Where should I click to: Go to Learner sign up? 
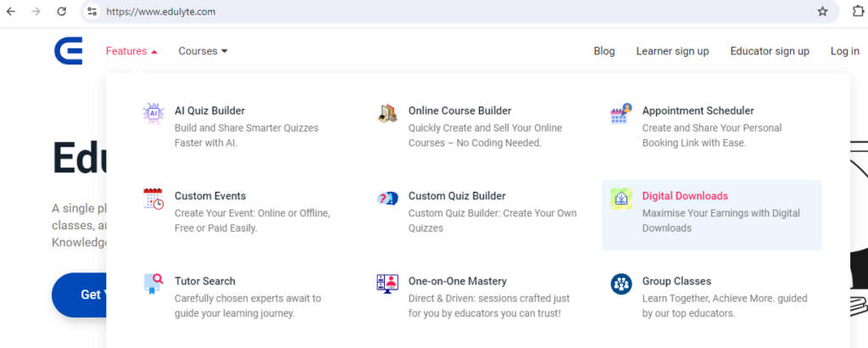pos(672,51)
